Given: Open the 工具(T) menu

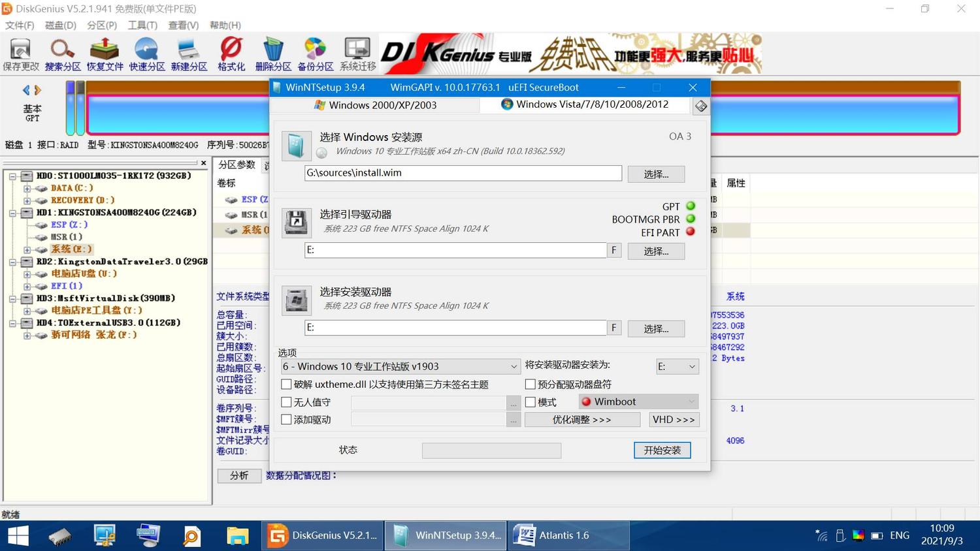Looking at the screenshot, I should 142,25.
